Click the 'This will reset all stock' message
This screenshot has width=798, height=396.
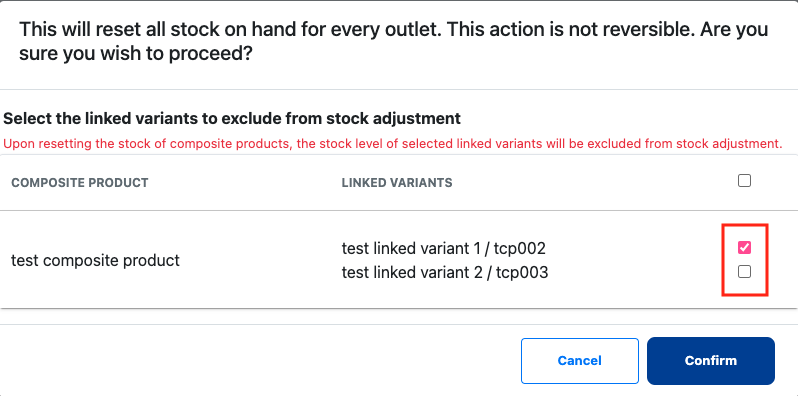tap(393, 30)
